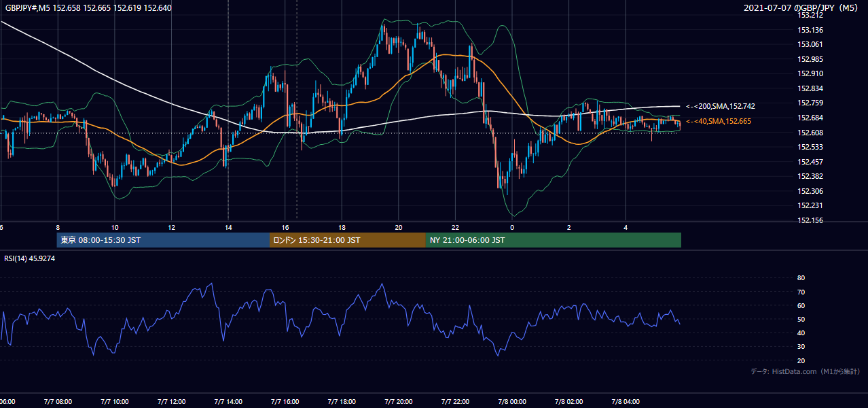The height and width of the screenshot is (408, 868).
Task: Click the 40 SMA label showing 152.665
Action: tap(719, 121)
